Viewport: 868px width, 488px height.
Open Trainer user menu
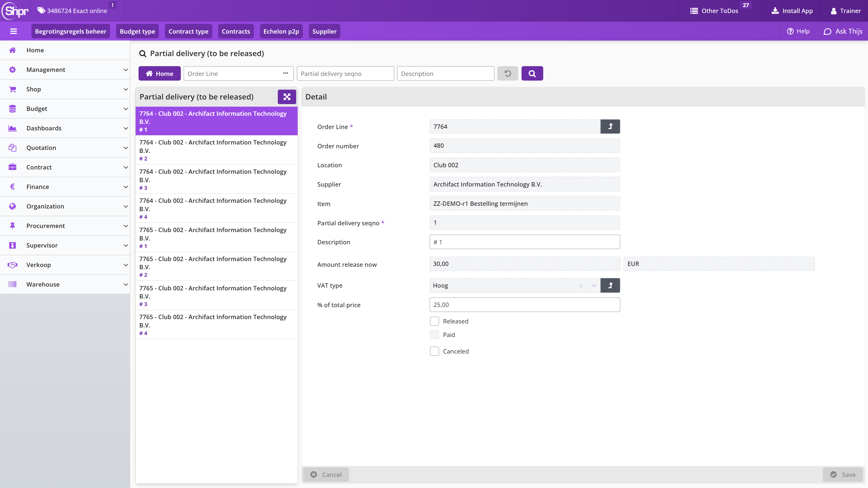point(846,11)
